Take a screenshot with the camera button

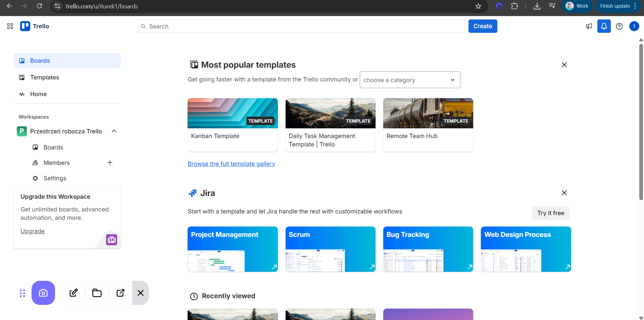tap(43, 293)
